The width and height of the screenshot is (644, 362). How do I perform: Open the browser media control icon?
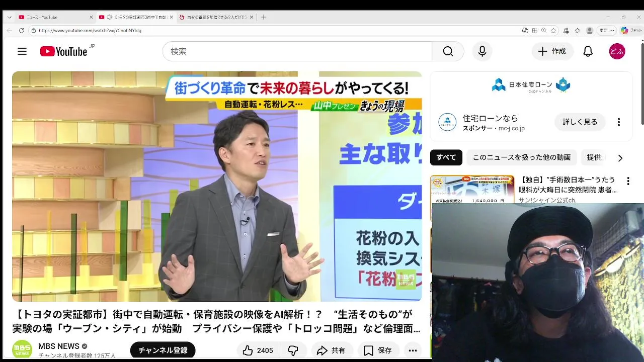click(x=566, y=30)
